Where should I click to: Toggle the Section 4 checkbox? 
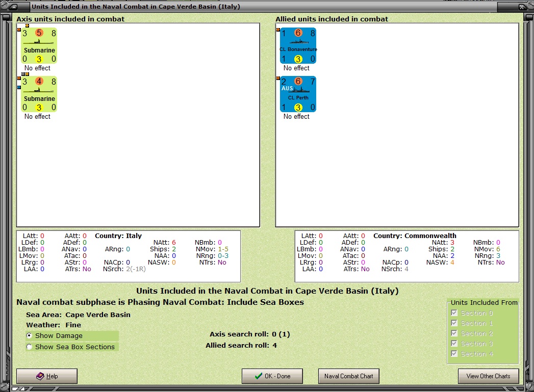click(454, 354)
